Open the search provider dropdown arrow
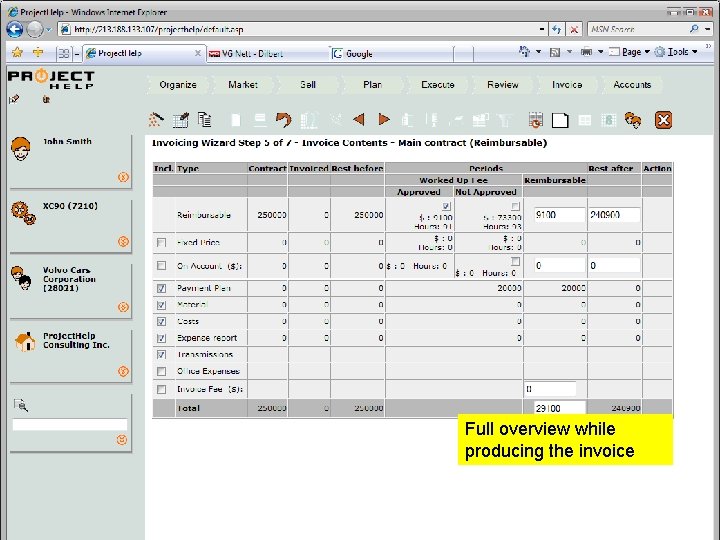The height and width of the screenshot is (540, 720). pyautogui.click(x=707, y=29)
